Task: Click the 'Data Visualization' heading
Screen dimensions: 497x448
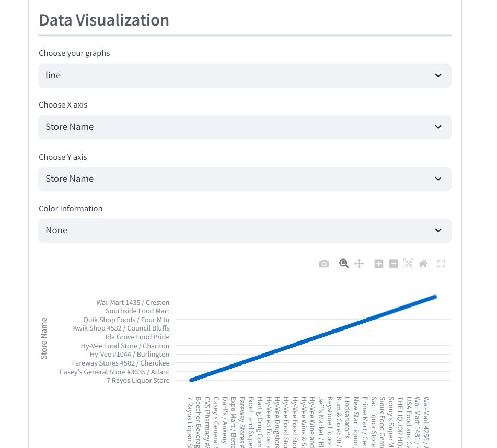Action: (x=104, y=20)
